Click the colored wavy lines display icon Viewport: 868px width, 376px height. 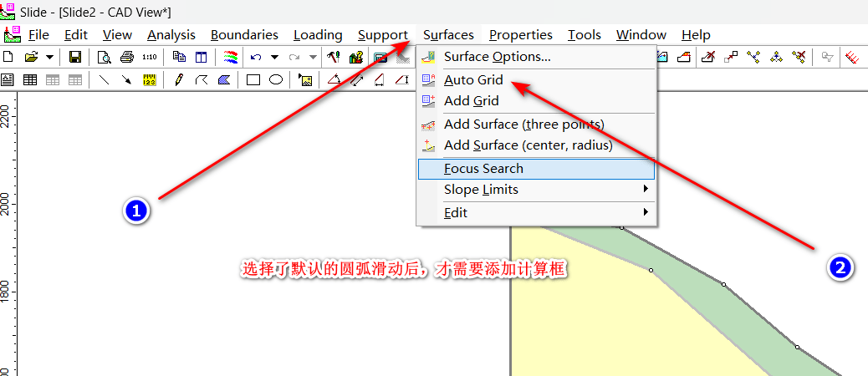pos(230,57)
